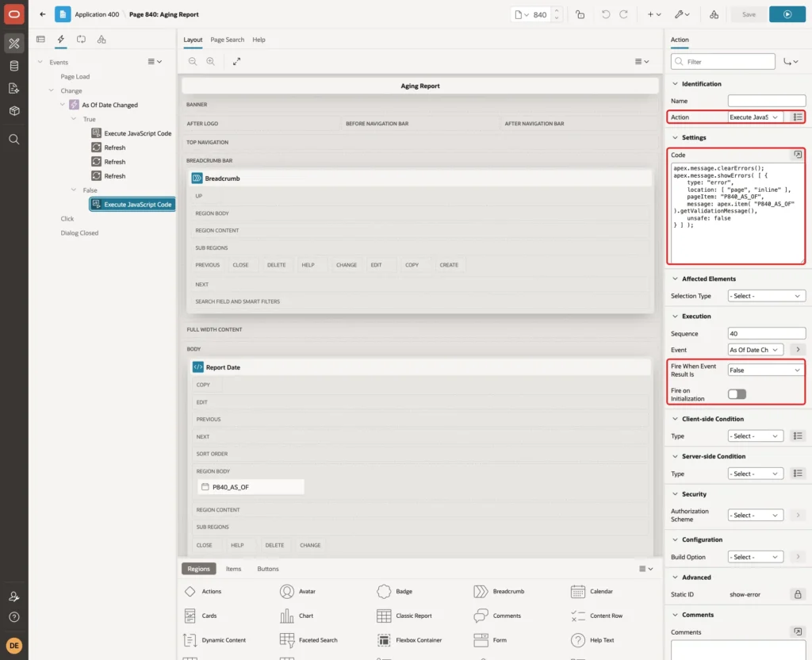Click the Run Page play button
The height and width of the screenshot is (660, 812).
tap(787, 14)
